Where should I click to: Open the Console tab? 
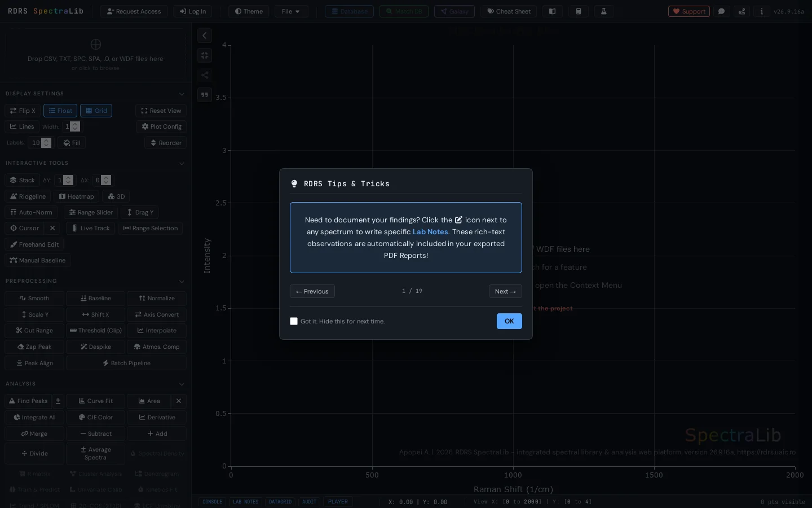[x=213, y=502]
